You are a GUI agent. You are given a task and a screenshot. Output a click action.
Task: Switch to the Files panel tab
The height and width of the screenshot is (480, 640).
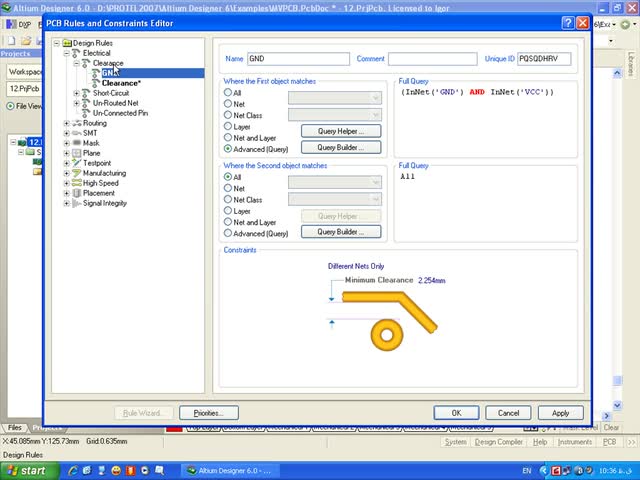tap(15, 427)
